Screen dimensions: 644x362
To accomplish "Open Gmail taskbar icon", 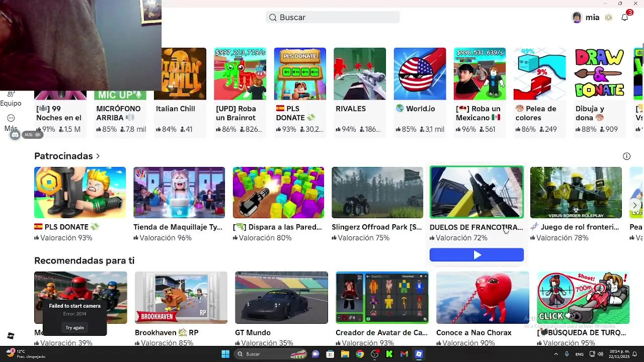I will click(404, 354).
